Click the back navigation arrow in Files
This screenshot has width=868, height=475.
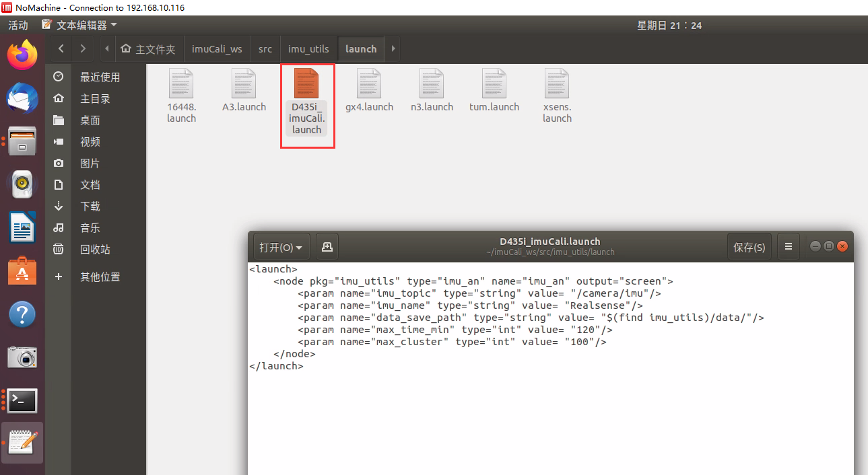pos(60,48)
